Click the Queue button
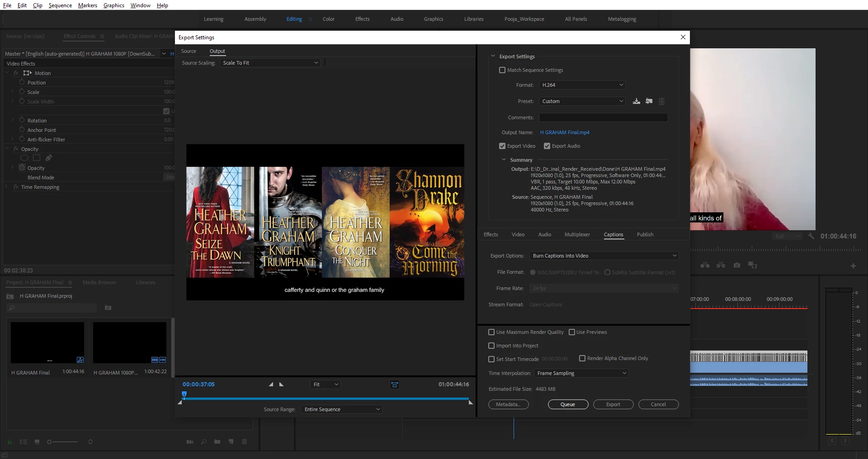 [x=568, y=404]
